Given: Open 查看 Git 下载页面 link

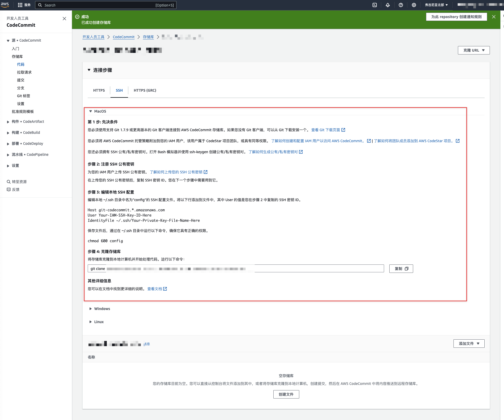Looking at the screenshot, I should [325, 130].
